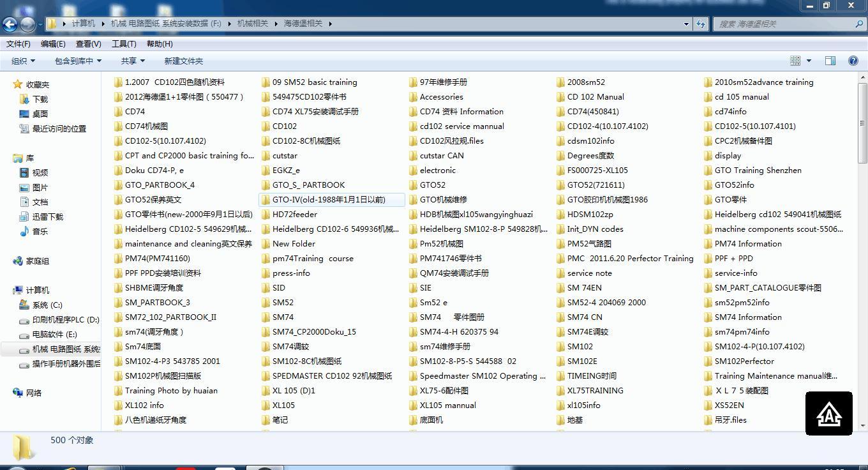Click the Back navigation arrow button
Image resolution: width=868 pixels, height=470 pixels.
[10, 24]
